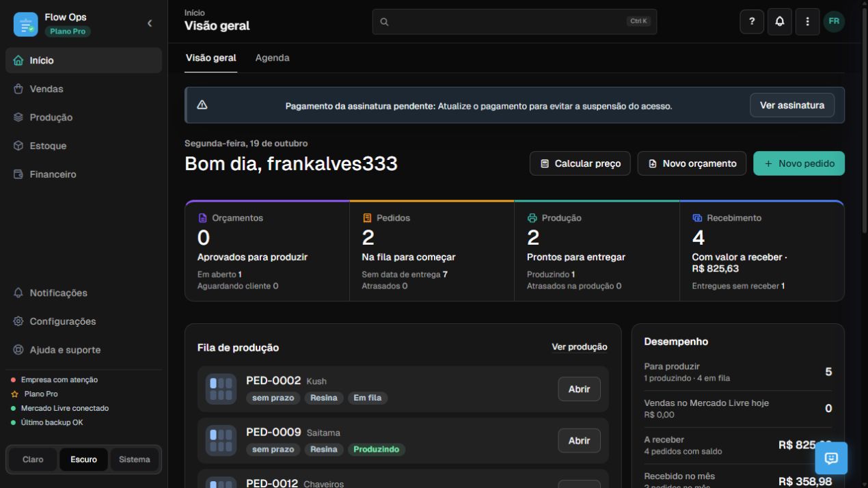The image size is (868, 488).
Task: Click the Novo orçamento button
Action: point(692,164)
